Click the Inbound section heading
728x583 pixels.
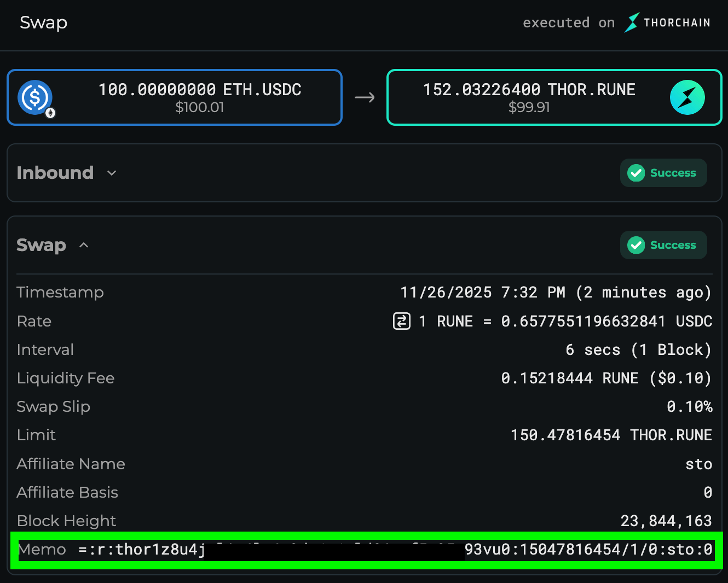pos(55,173)
